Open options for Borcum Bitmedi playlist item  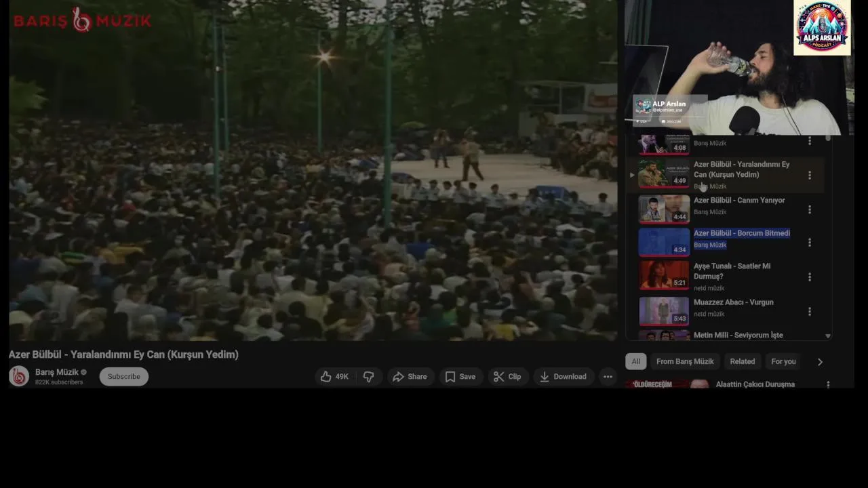coord(809,243)
